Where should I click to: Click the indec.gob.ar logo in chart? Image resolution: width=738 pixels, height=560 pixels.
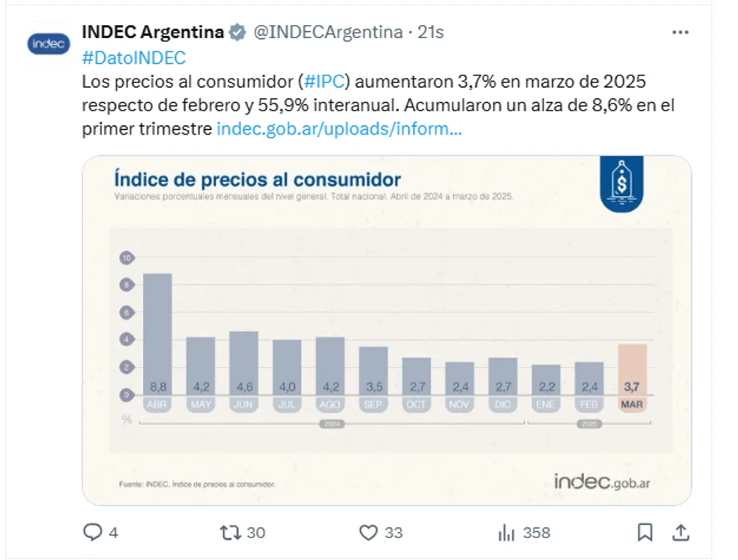click(603, 482)
